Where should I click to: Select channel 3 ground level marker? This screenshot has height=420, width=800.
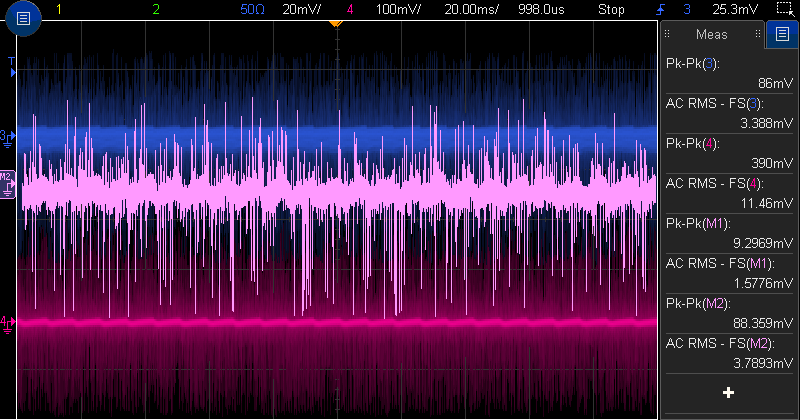[x=8, y=138]
